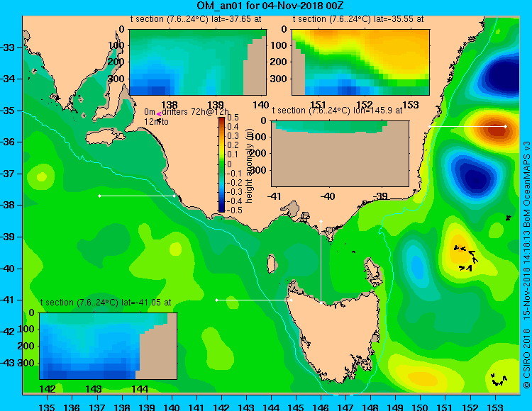Click the -38 latitude axis label
Screen dimensions: 532x411
point(8,205)
